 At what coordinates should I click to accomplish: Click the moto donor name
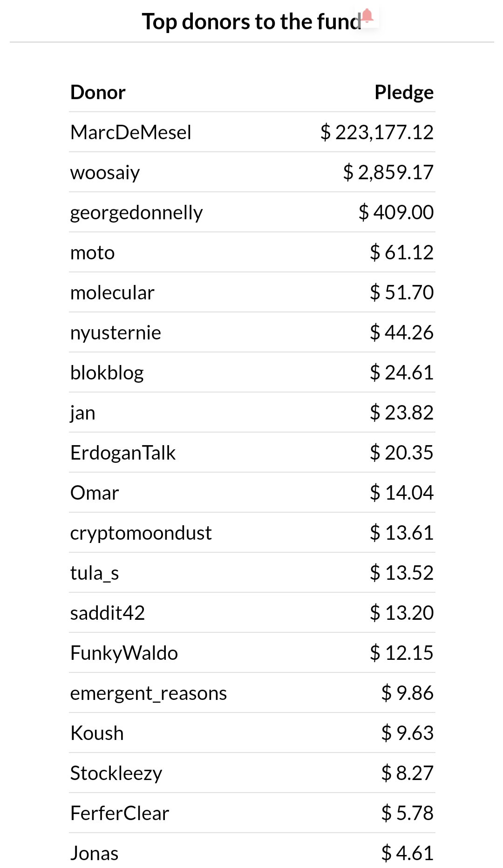[92, 253]
